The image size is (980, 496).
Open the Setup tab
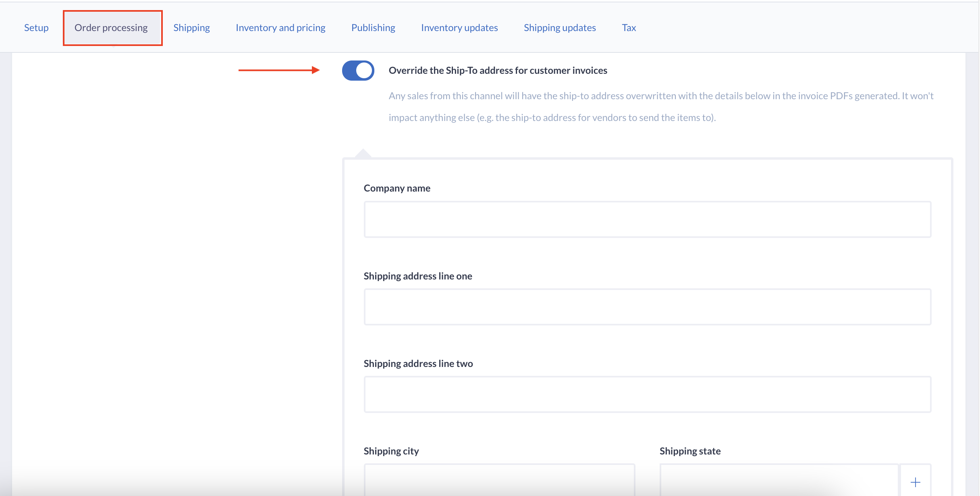tap(36, 27)
